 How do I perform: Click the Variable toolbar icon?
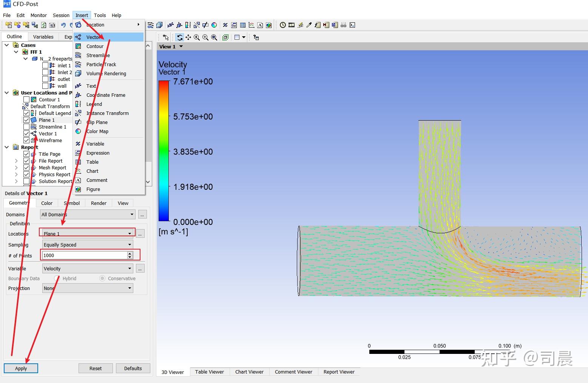pyautogui.click(x=225, y=25)
